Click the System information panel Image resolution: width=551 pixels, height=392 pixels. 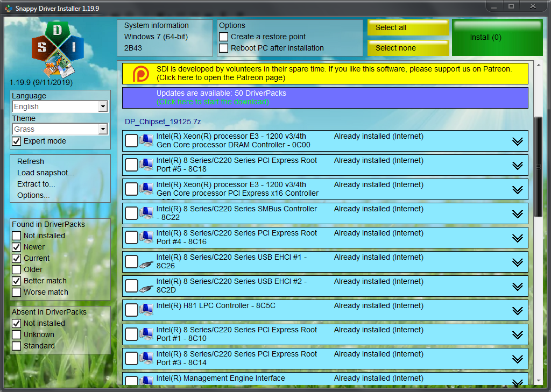tap(165, 38)
